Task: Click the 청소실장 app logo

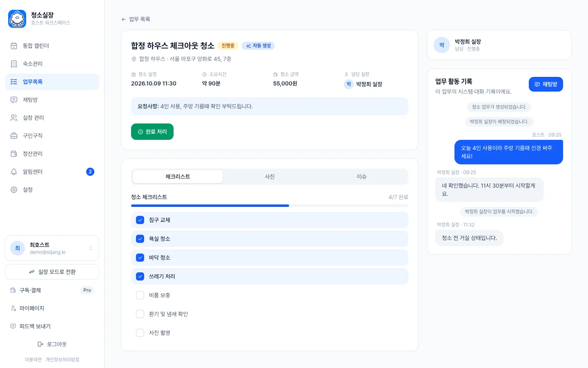Action: pos(17,19)
